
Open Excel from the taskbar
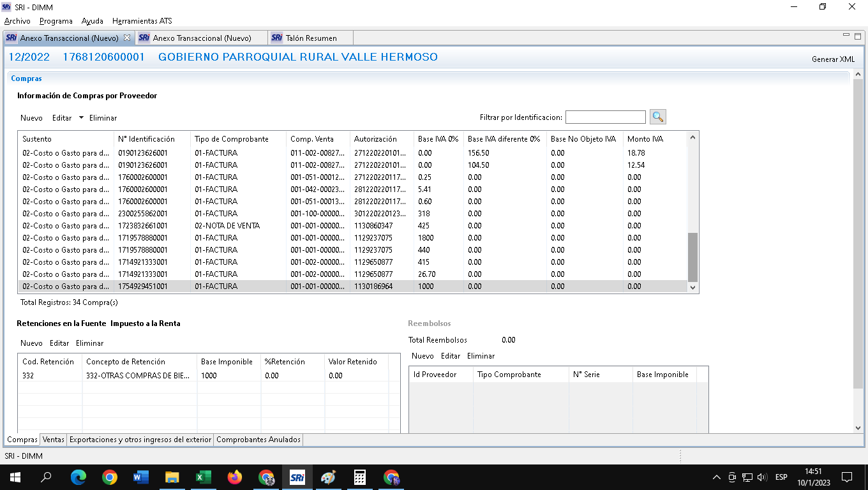(x=203, y=477)
